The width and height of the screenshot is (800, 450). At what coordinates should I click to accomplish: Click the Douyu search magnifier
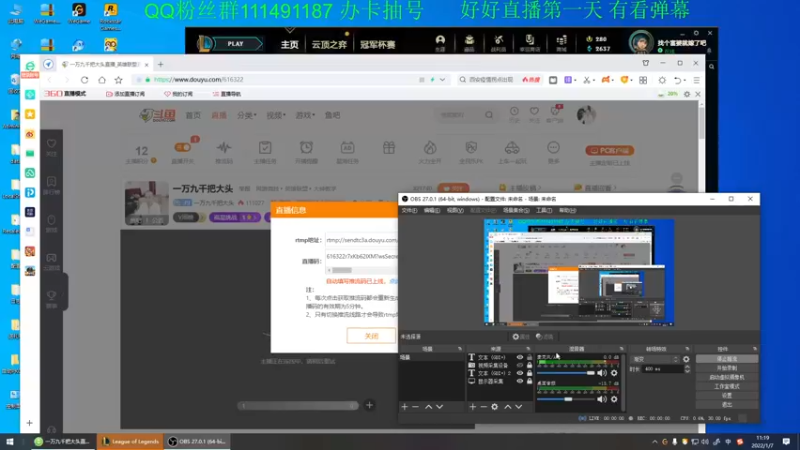489,115
